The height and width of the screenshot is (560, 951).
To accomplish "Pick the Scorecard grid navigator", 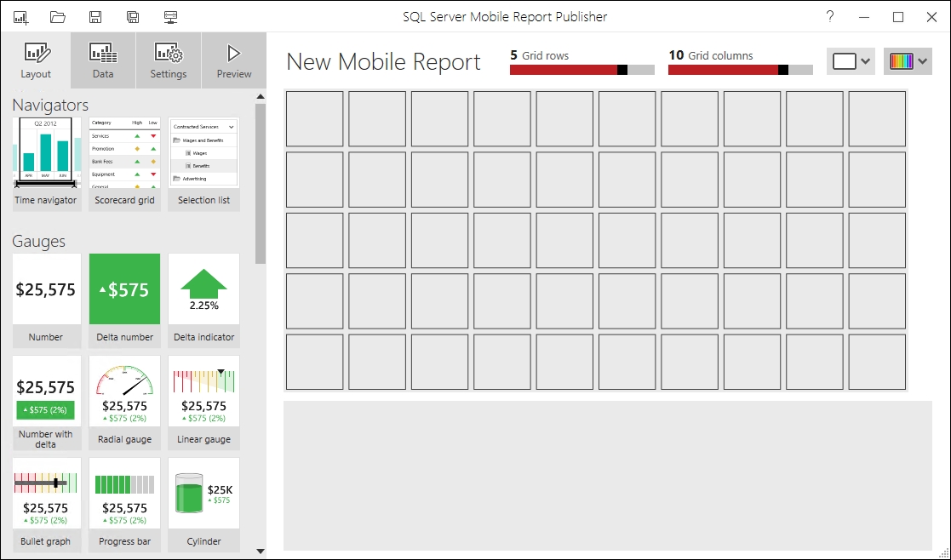I will 124,163.
